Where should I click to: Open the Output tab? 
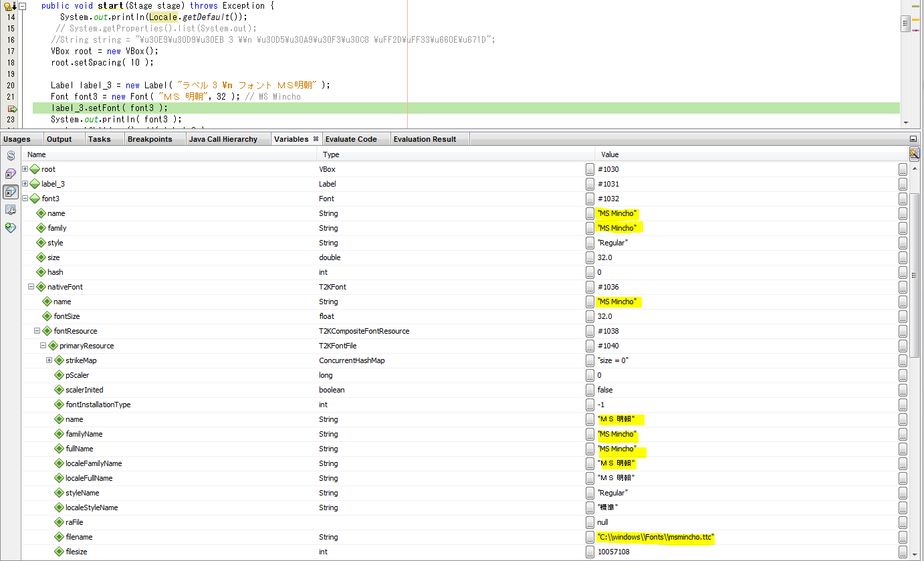point(59,139)
